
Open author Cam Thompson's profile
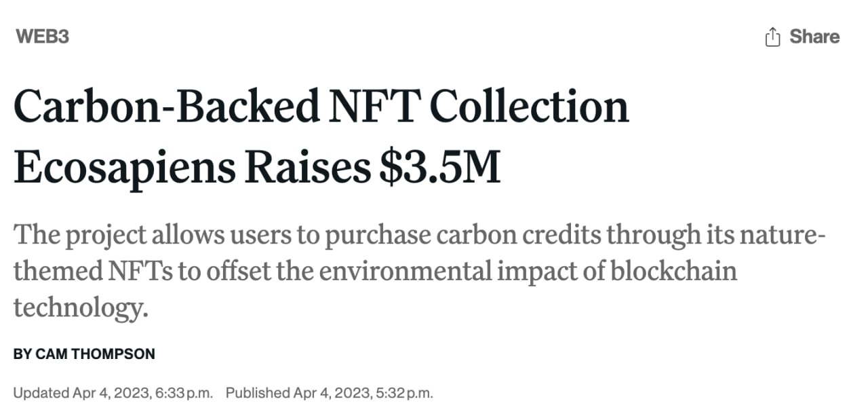tap(95, 354)
